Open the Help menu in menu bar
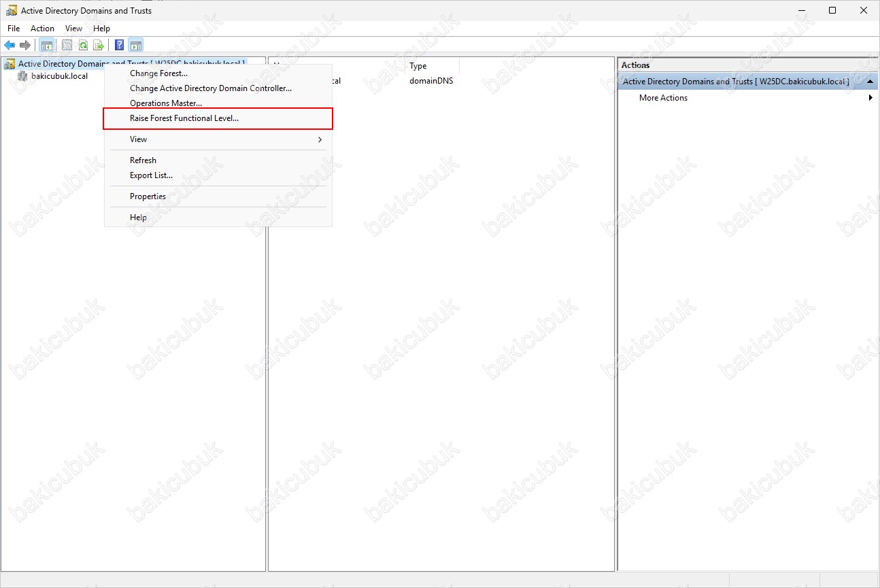This screenshot has width=880, height=588. 101,29
